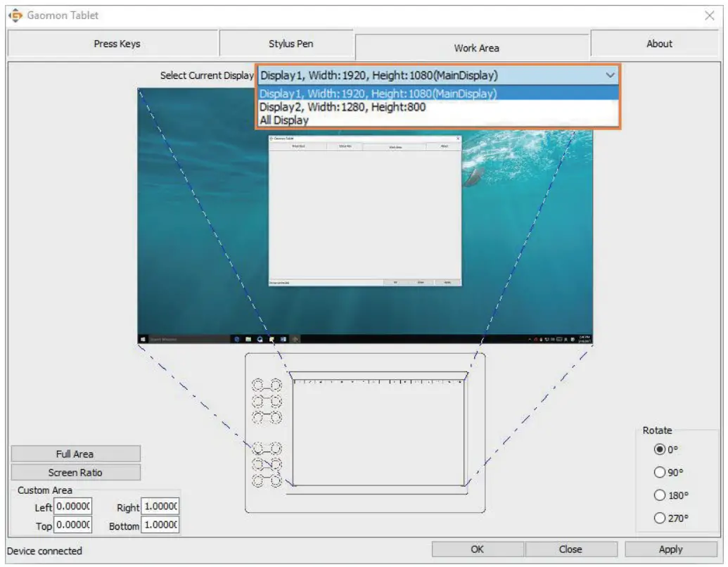Screen dimensions: 728x567
Task: Open the About tab
Action: click(659, 44)
